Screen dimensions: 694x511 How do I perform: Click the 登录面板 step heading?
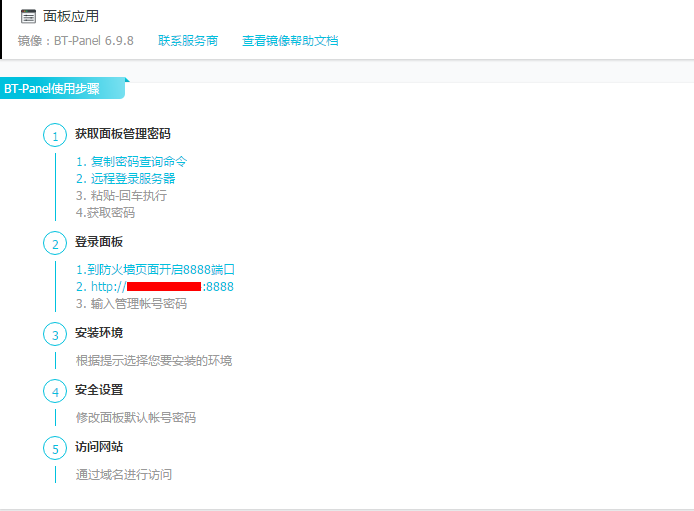point(99,241)
